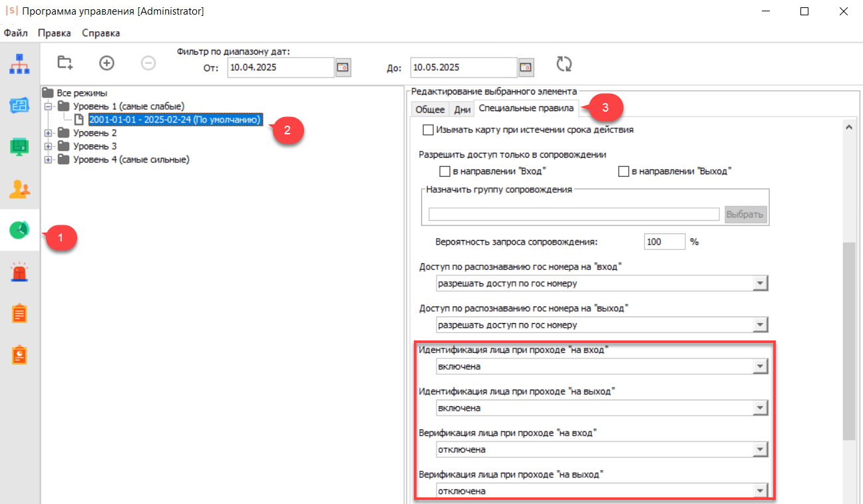This screenshot has width=863, height=504.
Task: Expand the "Уровень 2" tree node
Action: (48, 133)
